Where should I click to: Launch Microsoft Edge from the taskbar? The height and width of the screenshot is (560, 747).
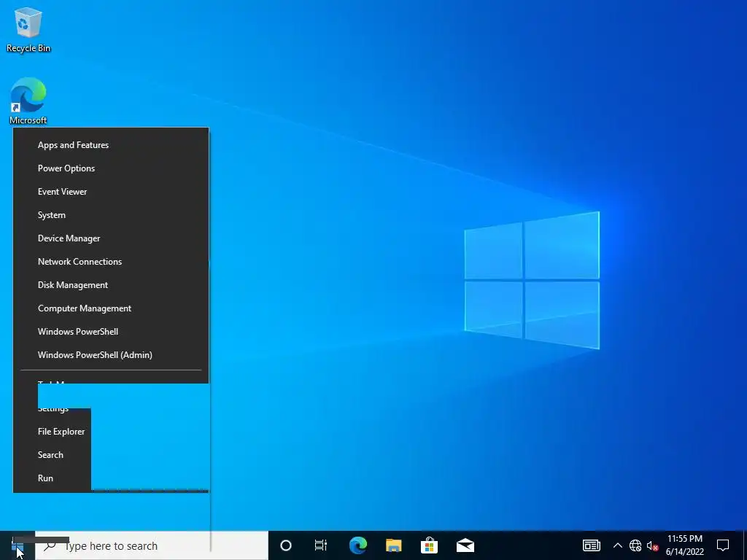click(x=357, y=545)
